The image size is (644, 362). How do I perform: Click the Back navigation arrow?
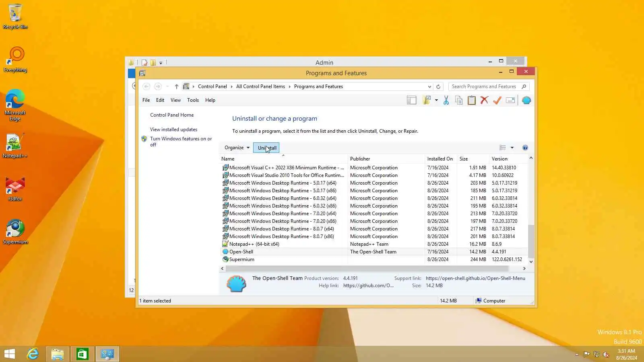[x=147, y=86]
